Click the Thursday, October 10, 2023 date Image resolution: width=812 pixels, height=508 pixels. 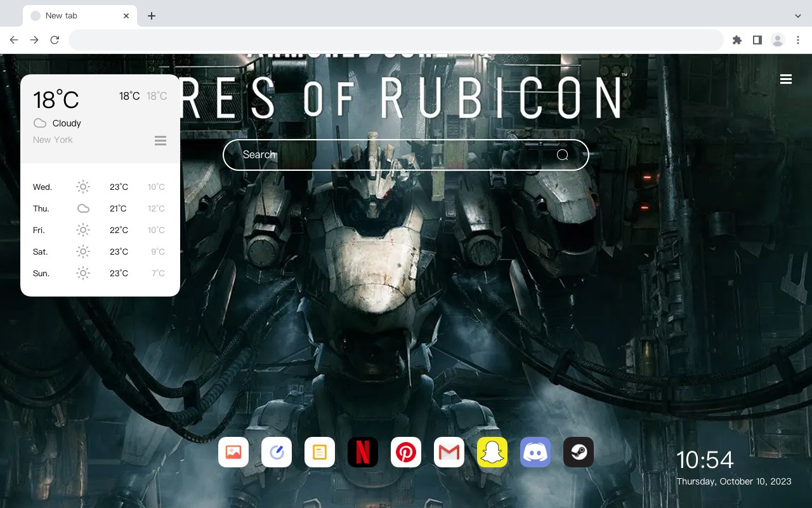click(x=734, y=481)
